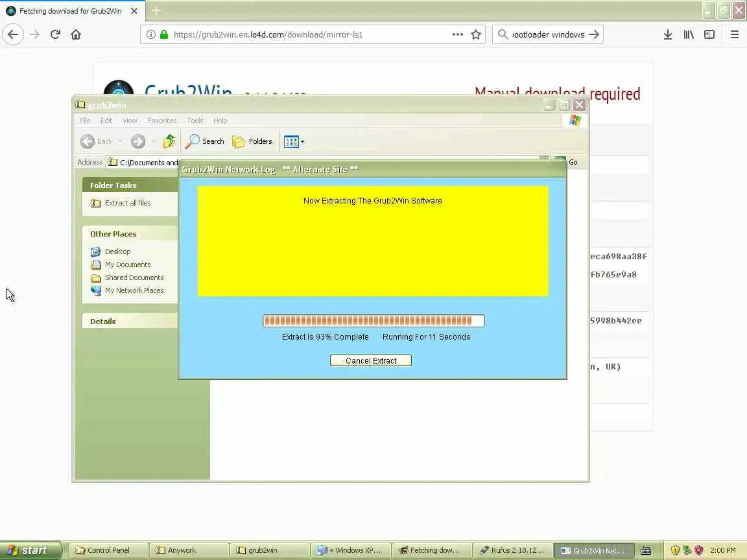747x560 pixels.
Task: Switch to Control Panel taskbar item
Action: (109, 550)
